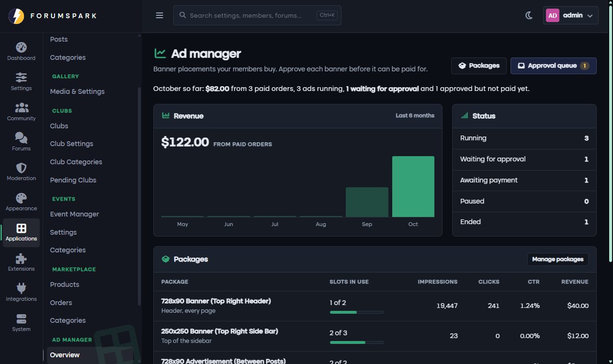This screenshot has width=613, height=364.
Task: Open Orders under Marketplace
Action: pos(61,303)
